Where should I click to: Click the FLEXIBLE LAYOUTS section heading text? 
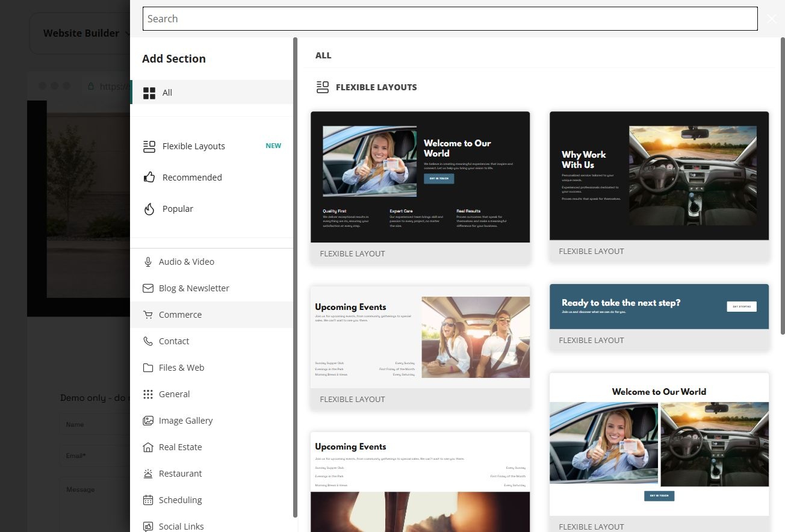[x=376, y=87]
